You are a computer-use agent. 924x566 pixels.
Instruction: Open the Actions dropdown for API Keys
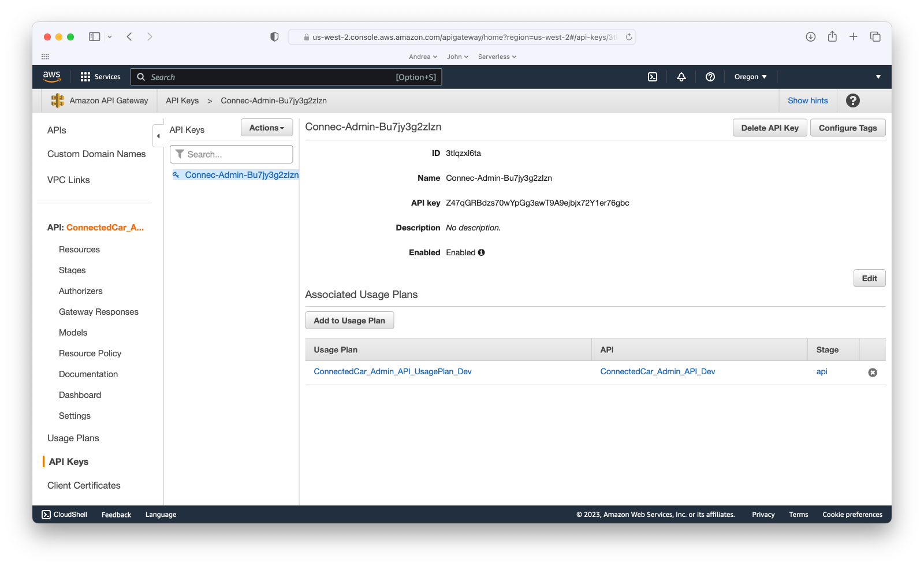point(267,128)
